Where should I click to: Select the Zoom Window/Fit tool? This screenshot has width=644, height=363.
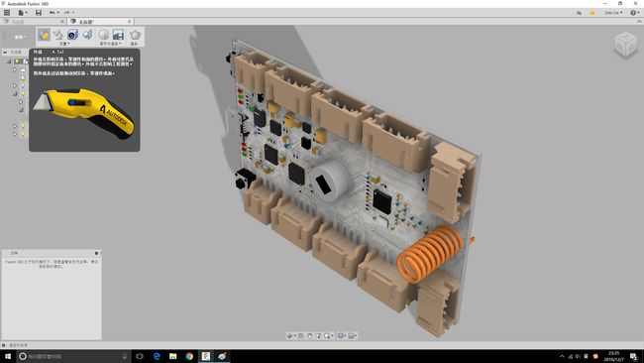327,336
